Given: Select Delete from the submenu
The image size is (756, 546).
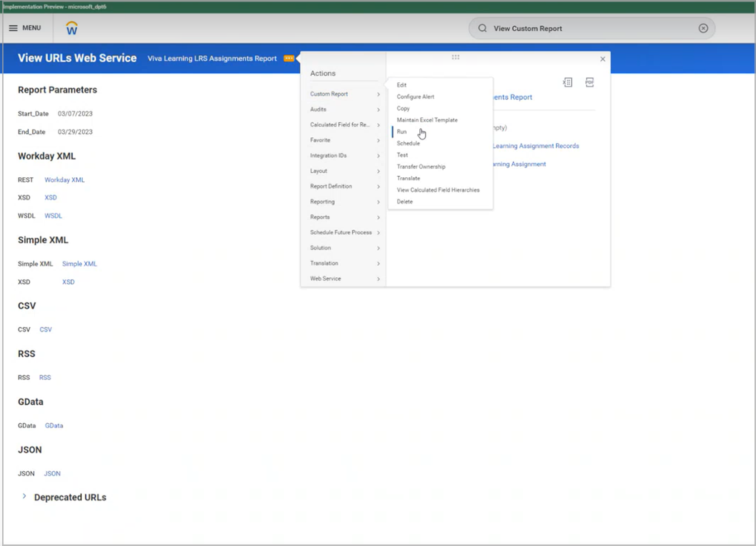Looking at the screenshot, I should (x=405, y=202).
